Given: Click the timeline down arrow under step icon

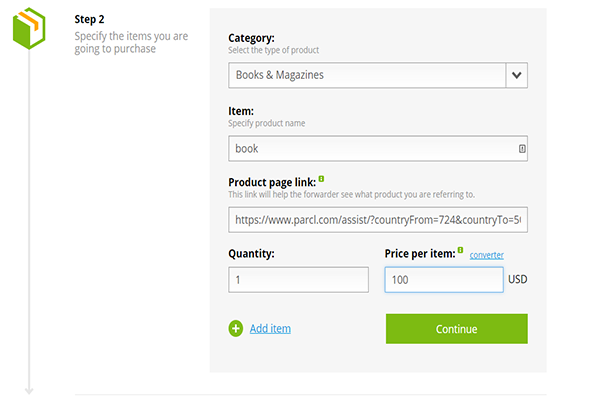Looking at the screenshot, I should click(x=28, y=388).
